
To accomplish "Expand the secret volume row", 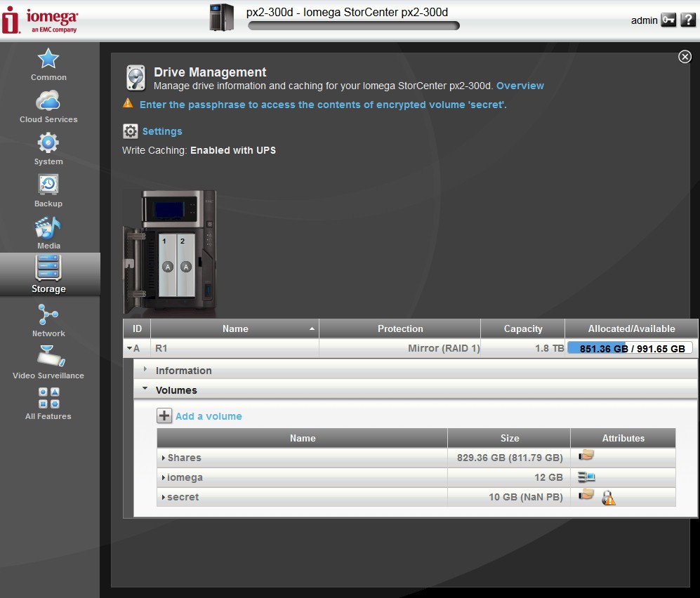I will coord(164,497).
